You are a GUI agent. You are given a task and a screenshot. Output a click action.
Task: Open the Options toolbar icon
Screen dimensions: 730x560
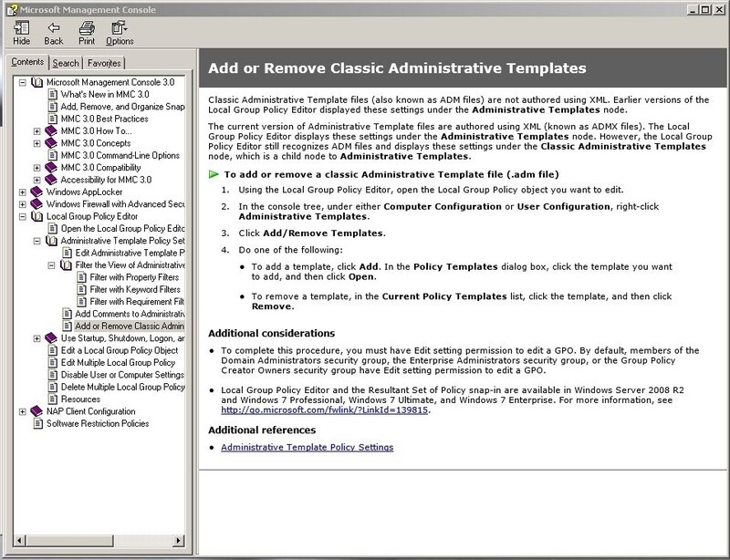[x=120, y=35]
